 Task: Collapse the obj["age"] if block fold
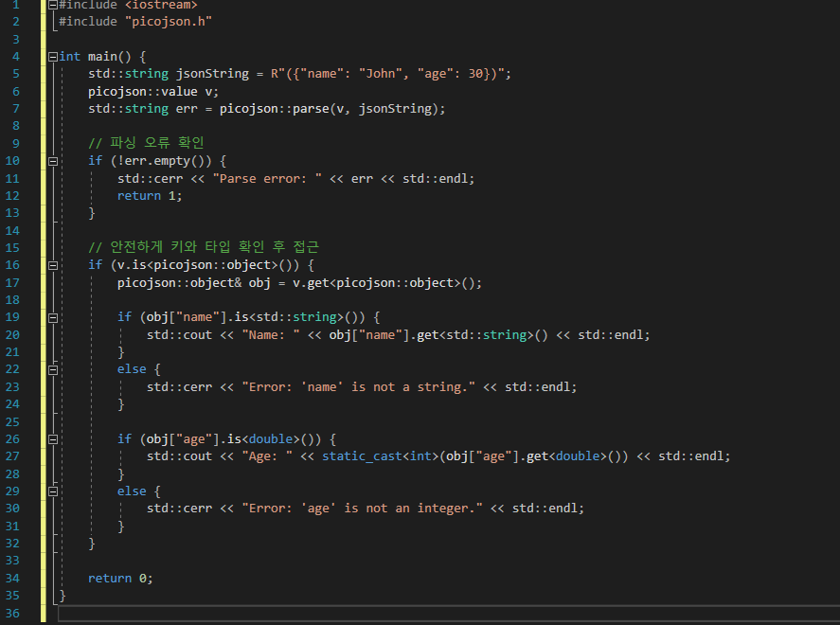pyautogui.click(x=52, y=439)
